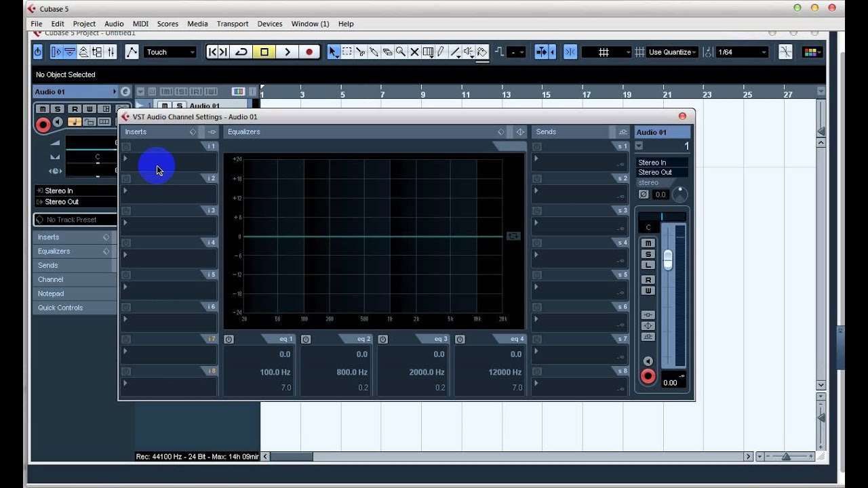Toggle the Autoscroll button
This screenshot has height=488, width=868.
coord(542,52)
